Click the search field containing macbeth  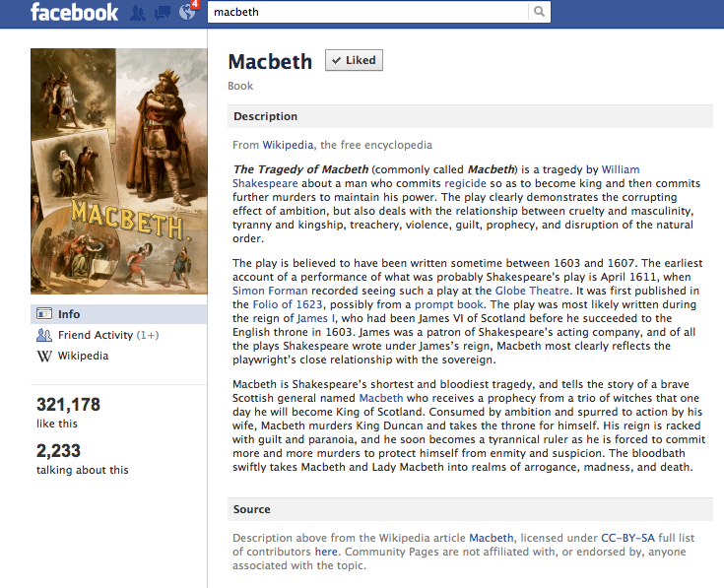[368, 12]
